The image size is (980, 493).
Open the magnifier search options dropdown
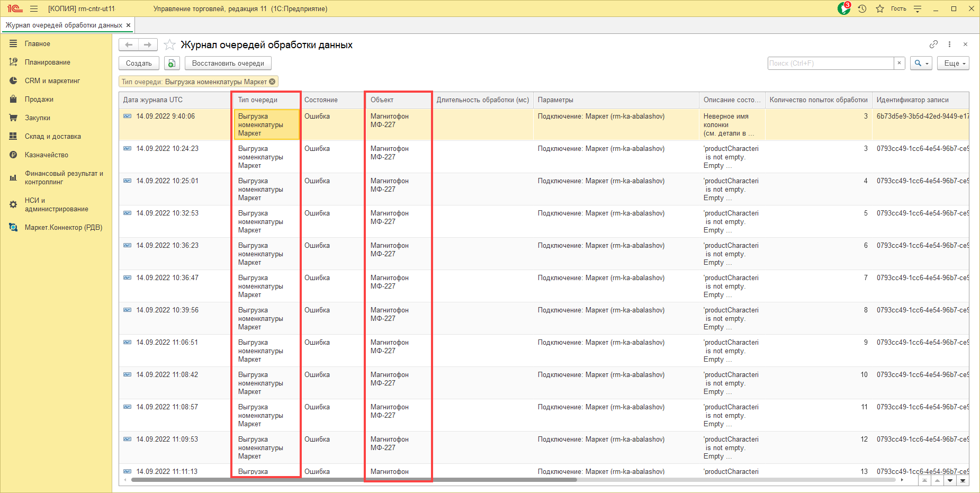(x=921, y=64)
